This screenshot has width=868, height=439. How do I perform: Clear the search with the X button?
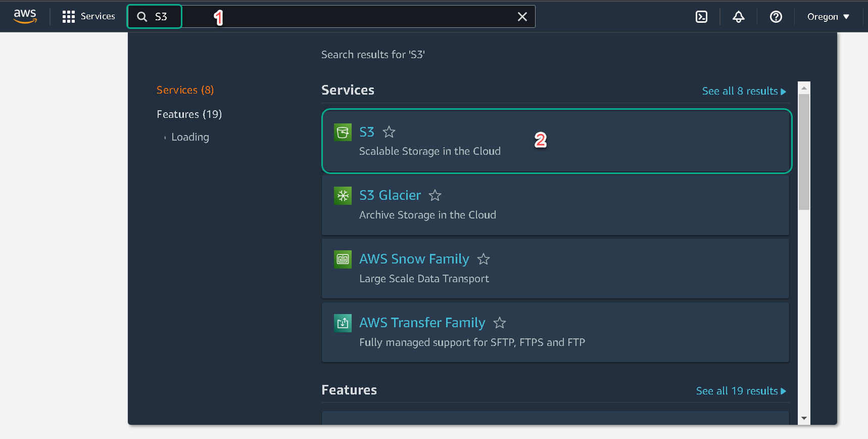tap(522, 17)
